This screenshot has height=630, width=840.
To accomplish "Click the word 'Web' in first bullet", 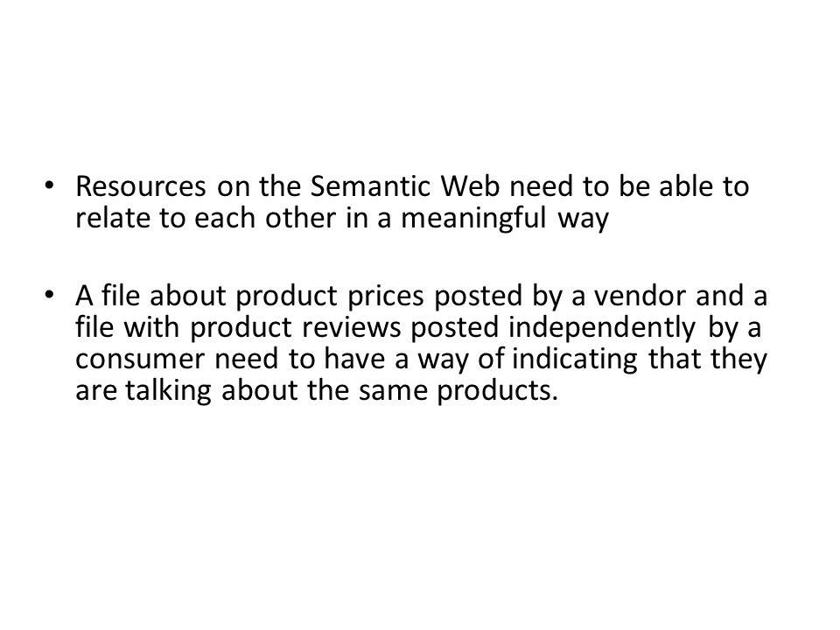I will tap(470, 187).
